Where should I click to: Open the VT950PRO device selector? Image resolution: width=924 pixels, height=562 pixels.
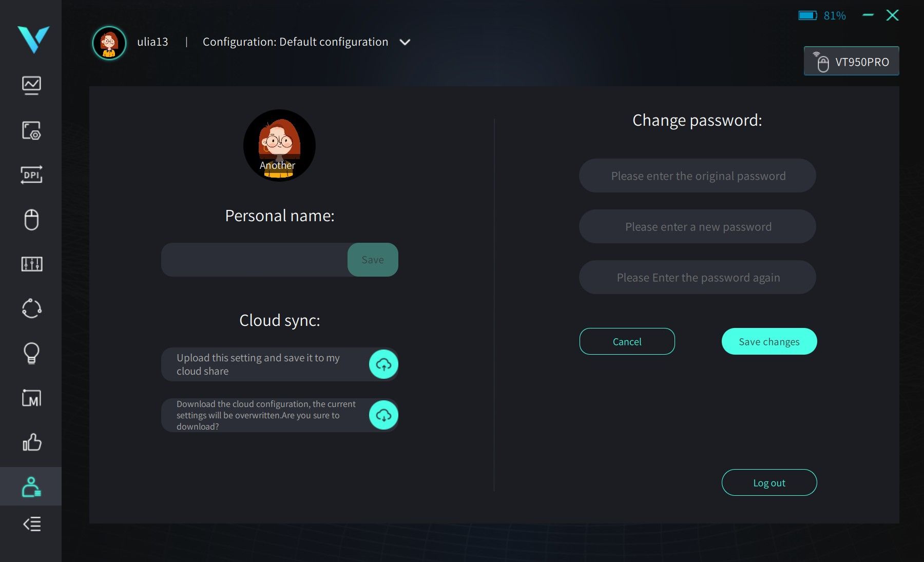(x=851, y=62)
